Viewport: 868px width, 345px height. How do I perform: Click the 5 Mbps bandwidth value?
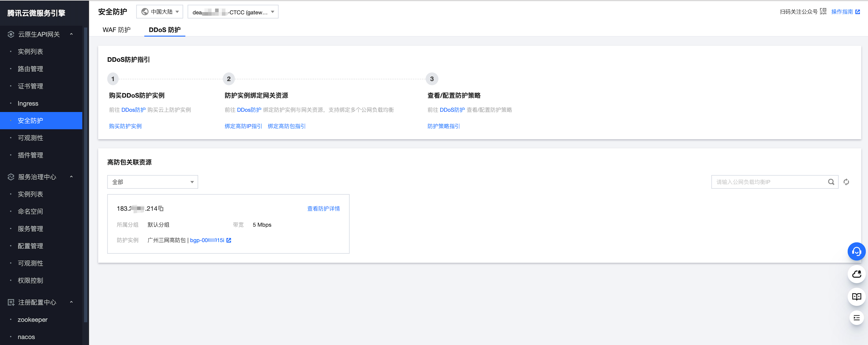262,225
